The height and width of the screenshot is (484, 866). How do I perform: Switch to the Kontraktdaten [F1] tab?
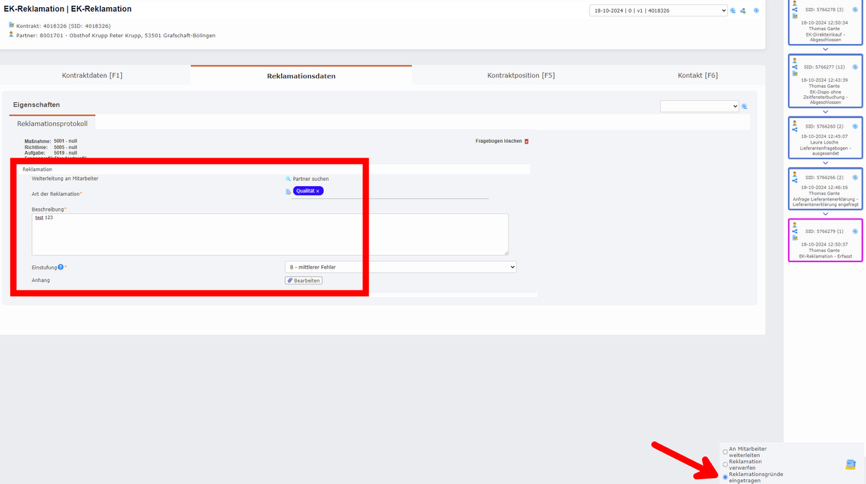[92, 75]
